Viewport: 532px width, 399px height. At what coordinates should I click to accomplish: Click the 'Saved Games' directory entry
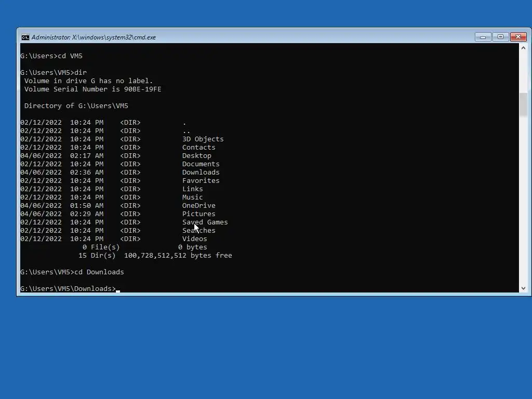click(x=205, y=222)
